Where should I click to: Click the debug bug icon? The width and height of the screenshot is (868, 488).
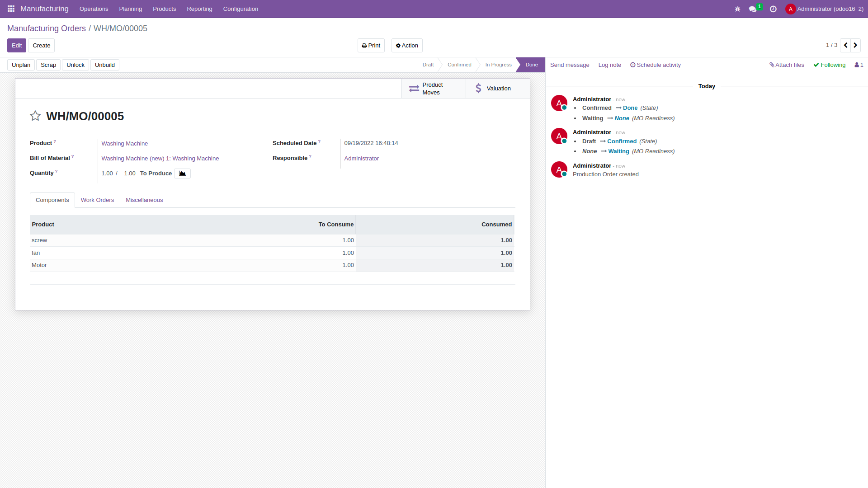737,9
